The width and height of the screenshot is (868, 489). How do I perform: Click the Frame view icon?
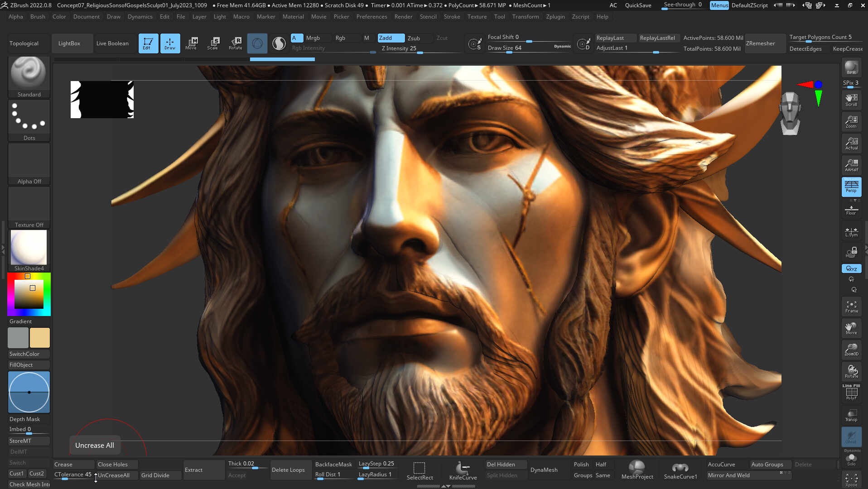(851, 307)
